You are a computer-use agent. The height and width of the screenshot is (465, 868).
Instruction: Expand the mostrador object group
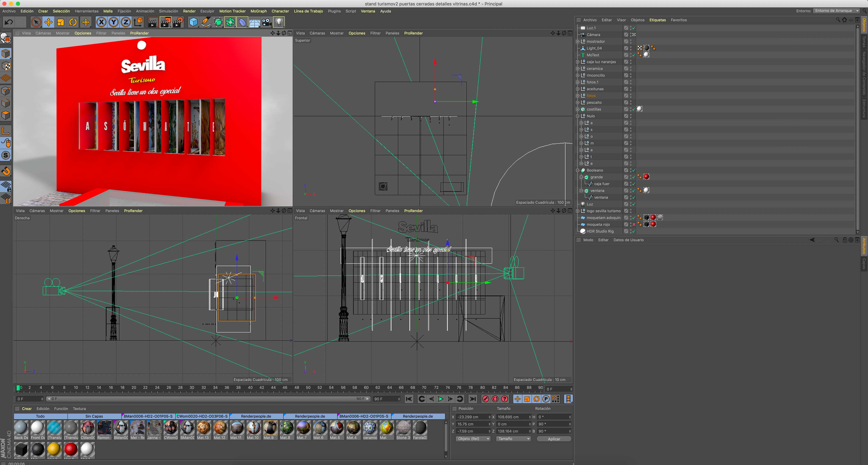coord(578,42)
